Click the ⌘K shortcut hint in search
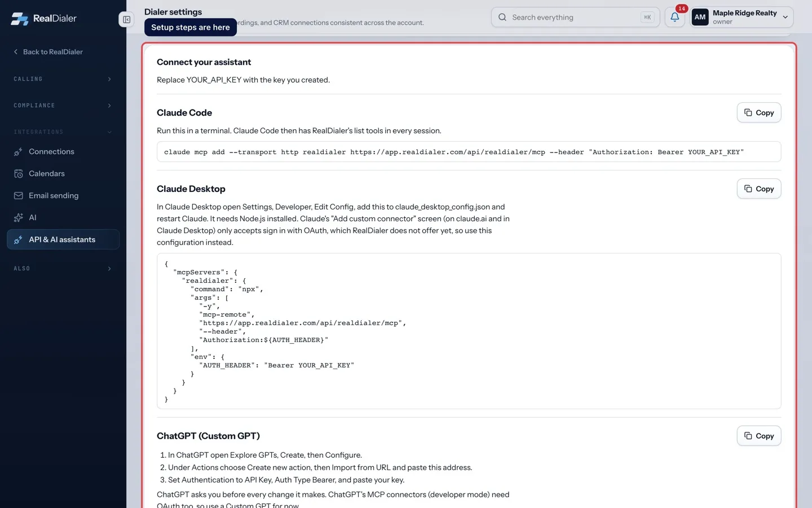The width and height of the screenshot is (812, 508). [647, 17]
